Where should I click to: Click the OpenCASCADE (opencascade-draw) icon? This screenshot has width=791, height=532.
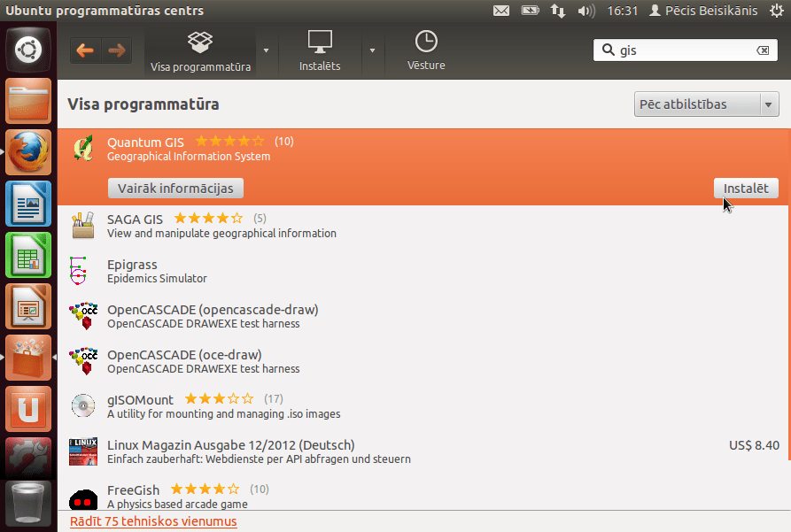pyautogui.click(x=83, y=316)
